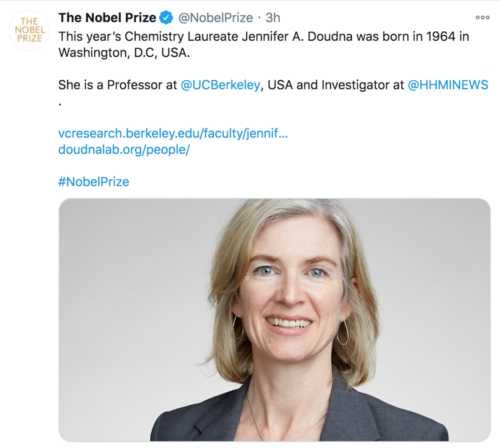
Task: Open the tweet's three-dot more menu
Action: coord(482,18)
